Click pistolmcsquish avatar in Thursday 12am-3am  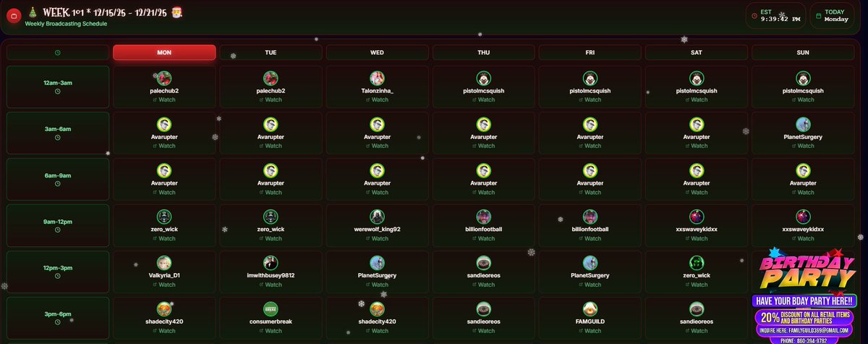[483, 77]
